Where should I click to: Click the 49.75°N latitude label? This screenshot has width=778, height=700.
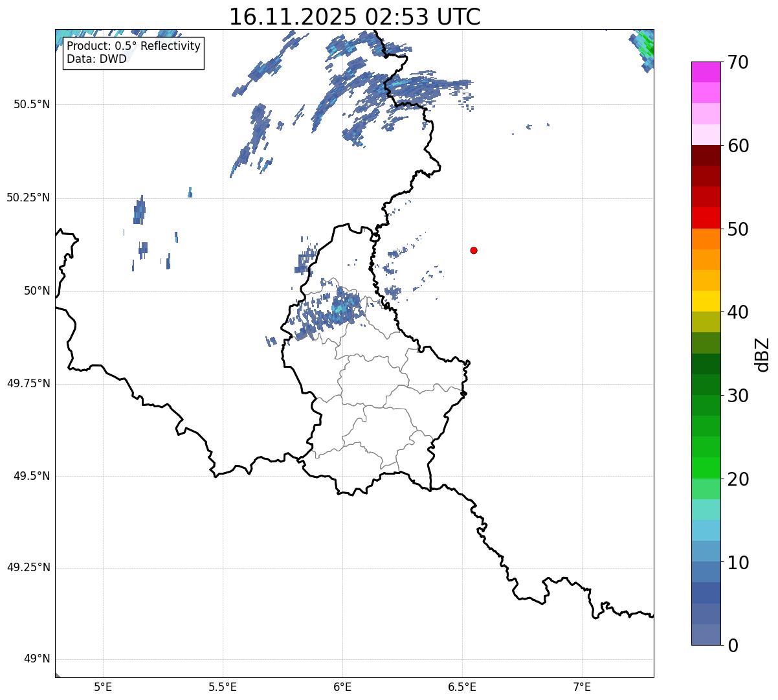[28, 383]
